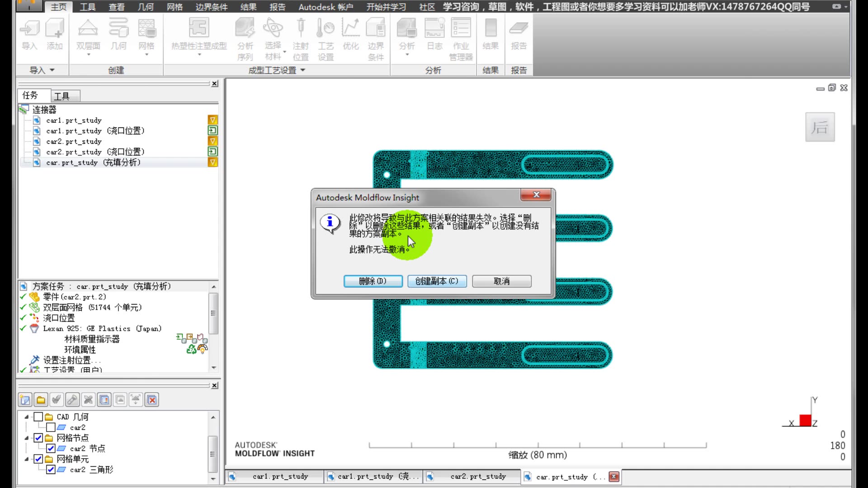868x488 pixels.
Task: Enable the CAD 几何 layer checkbox
Action: tap(38, 417)
